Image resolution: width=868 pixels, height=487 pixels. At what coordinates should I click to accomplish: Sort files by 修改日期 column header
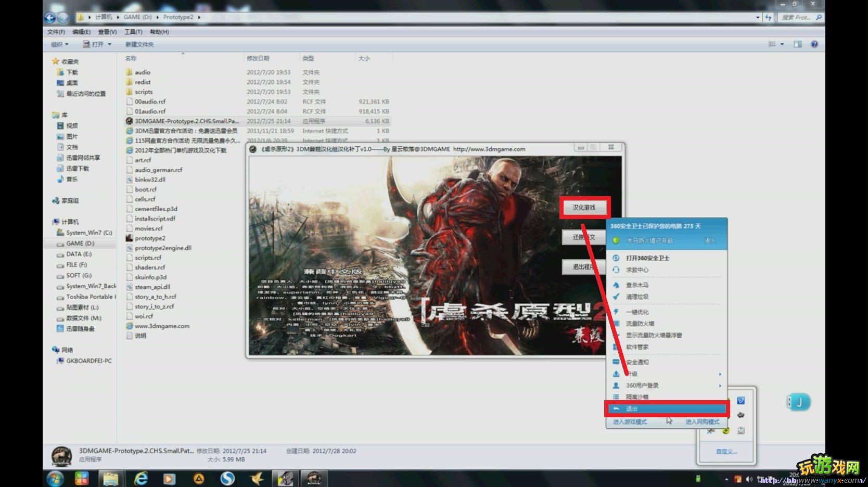[x=258, y=58]
